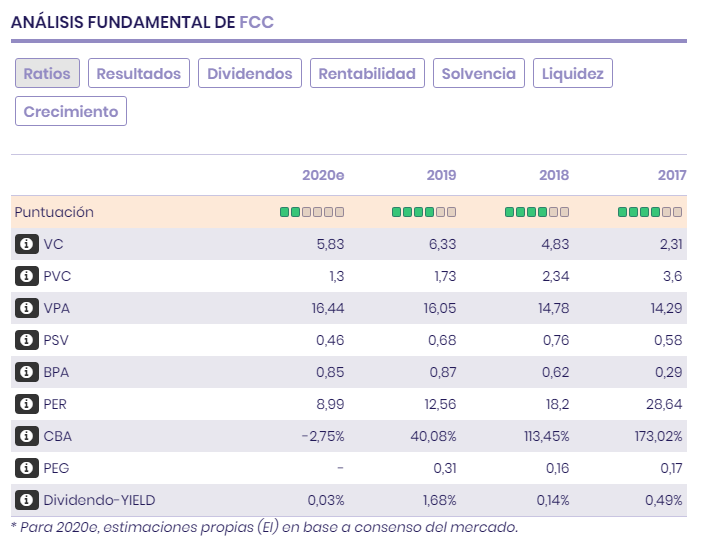The height and width of the screenshot is (542, 702).
Task: Click the 2020e column header
Action: [323, 175]
